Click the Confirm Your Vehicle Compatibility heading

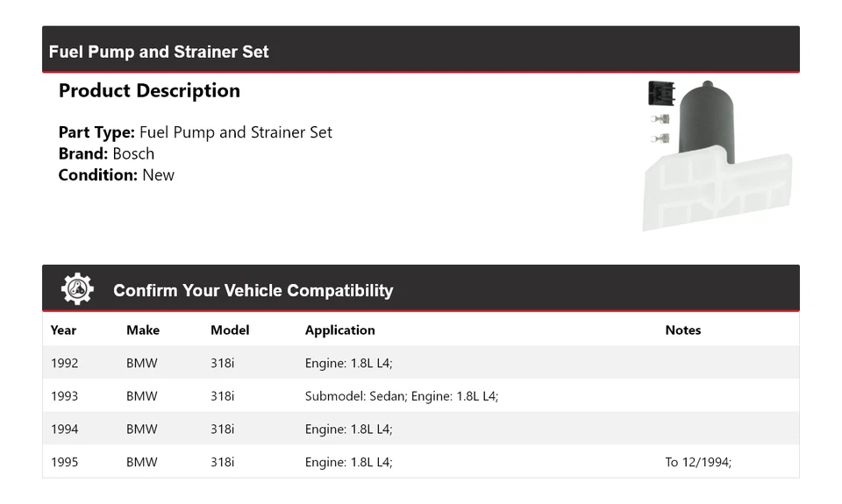click(x=253, y=290)
